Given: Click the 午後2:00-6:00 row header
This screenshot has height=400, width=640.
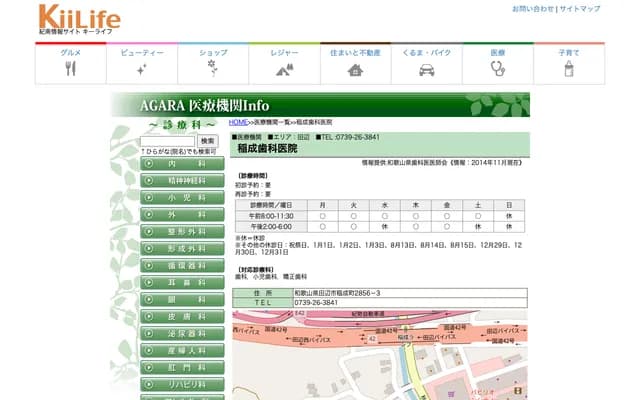Looking at the screenshot, I should click(271, 227).
